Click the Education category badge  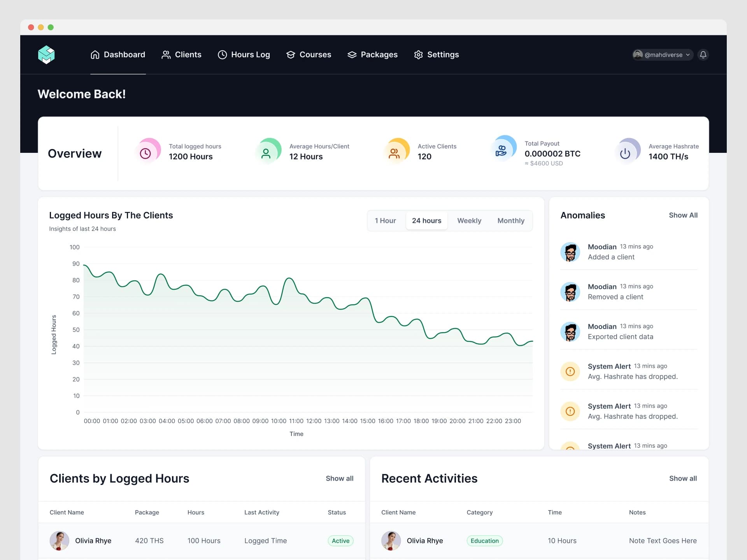pyautogui.click(x=485, y=541)
